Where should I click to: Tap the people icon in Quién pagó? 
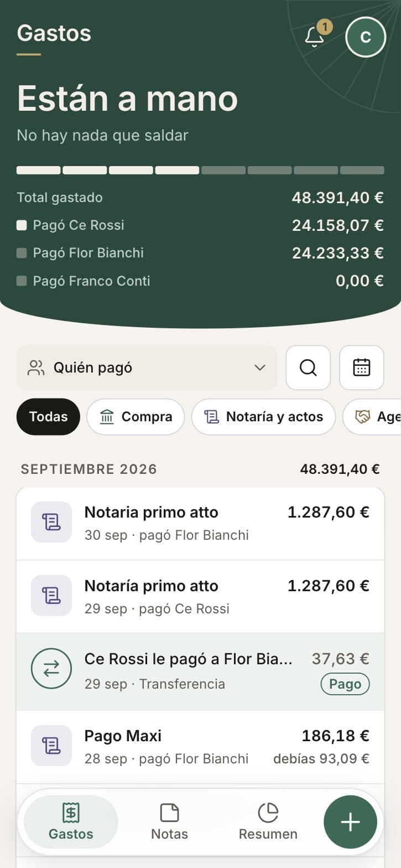[x=36, y=368]
